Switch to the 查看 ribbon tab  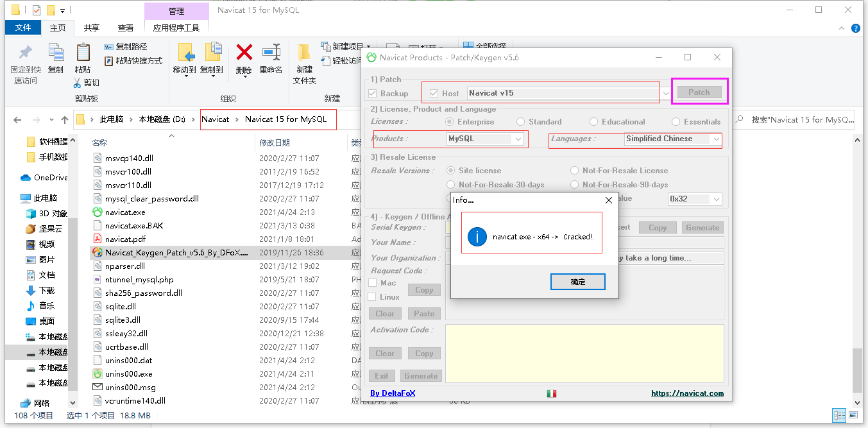pos(127,28)
